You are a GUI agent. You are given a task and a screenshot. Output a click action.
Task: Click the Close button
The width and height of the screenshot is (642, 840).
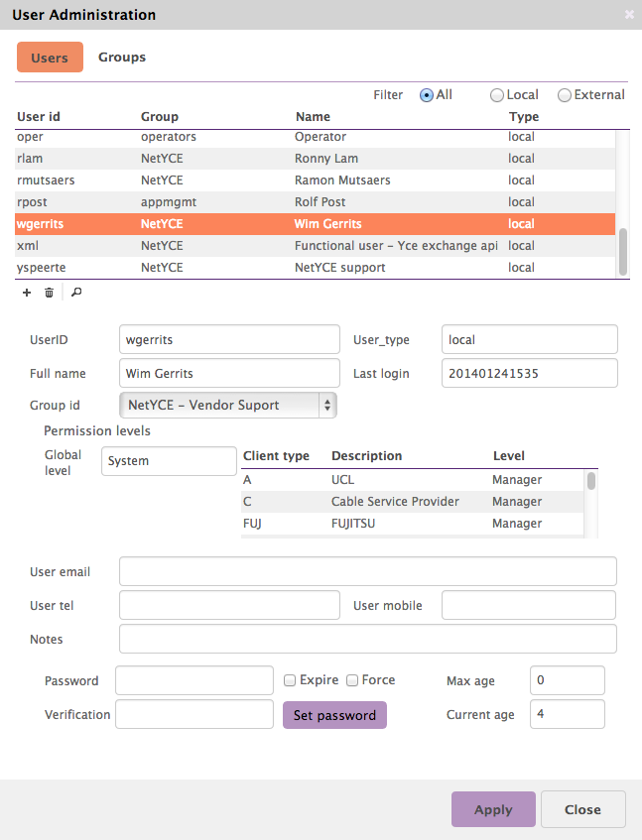click(x=582, y=809)
